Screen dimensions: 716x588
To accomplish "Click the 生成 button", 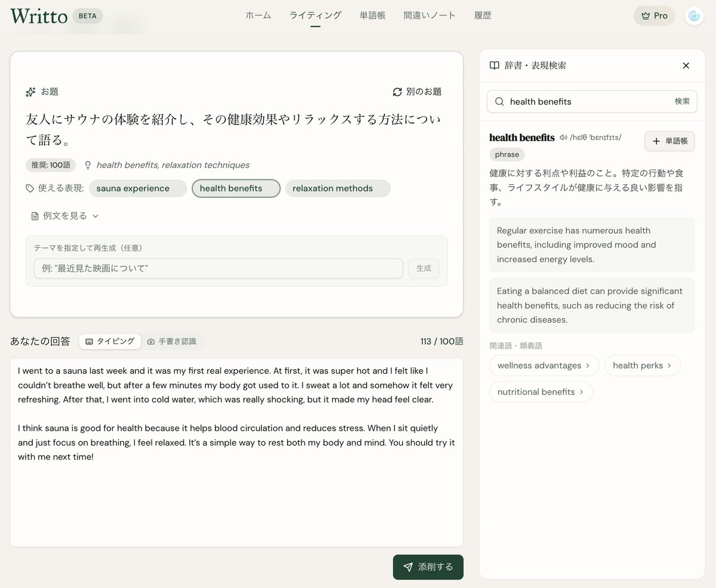I will 424,268.
